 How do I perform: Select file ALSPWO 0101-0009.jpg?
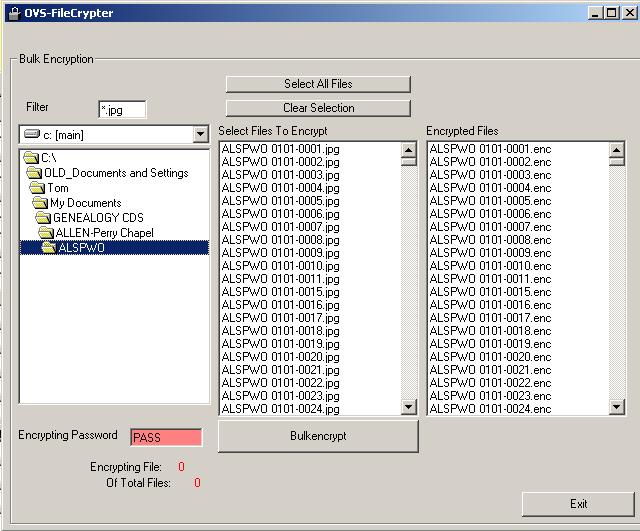(x=280, y=253)
